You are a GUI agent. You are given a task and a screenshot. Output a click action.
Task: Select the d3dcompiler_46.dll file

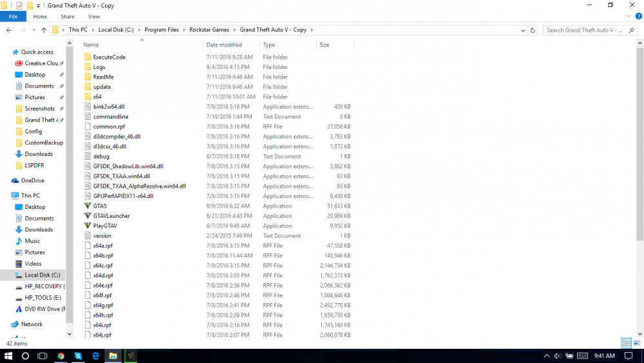pos(117,137)
